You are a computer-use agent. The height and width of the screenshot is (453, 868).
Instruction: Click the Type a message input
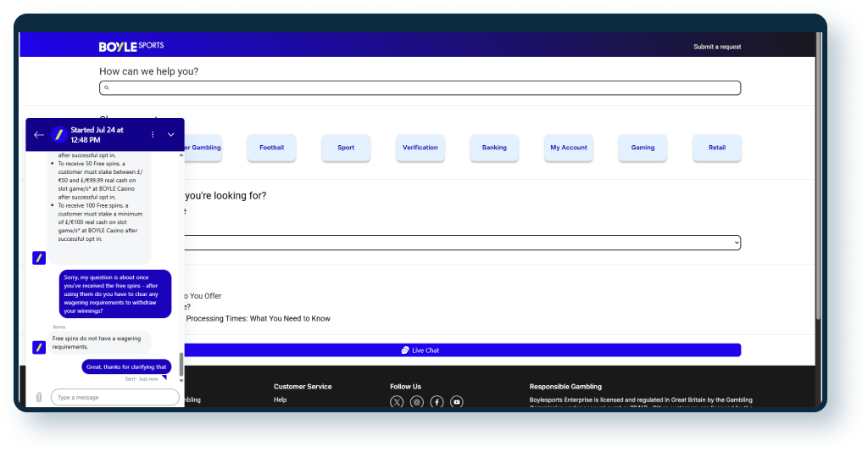click(114, 397)
